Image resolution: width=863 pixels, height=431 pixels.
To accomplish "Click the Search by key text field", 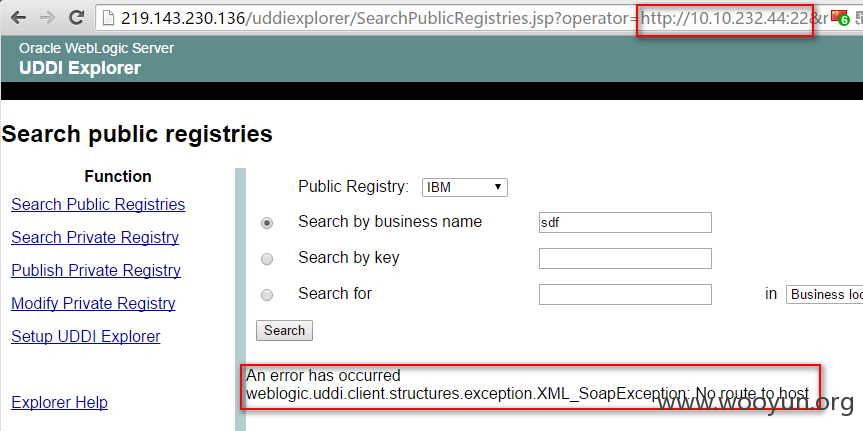I will pyautogui.click(x=625, y=258).
